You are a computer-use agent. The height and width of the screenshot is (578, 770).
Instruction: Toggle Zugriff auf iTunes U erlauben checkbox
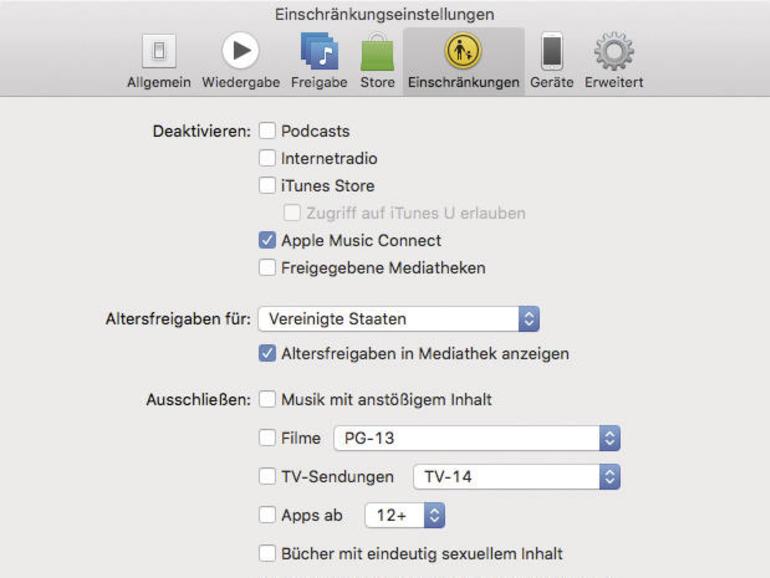click(292, 213)
